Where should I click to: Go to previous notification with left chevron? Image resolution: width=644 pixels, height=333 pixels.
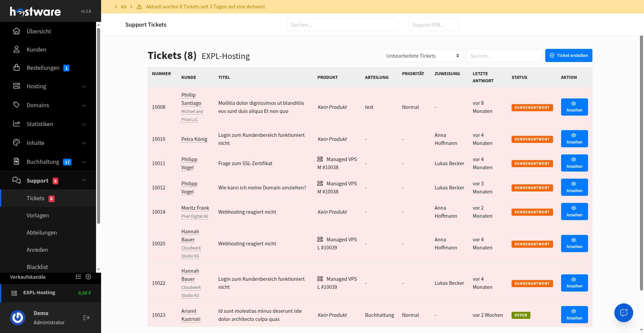pos(116,6)
